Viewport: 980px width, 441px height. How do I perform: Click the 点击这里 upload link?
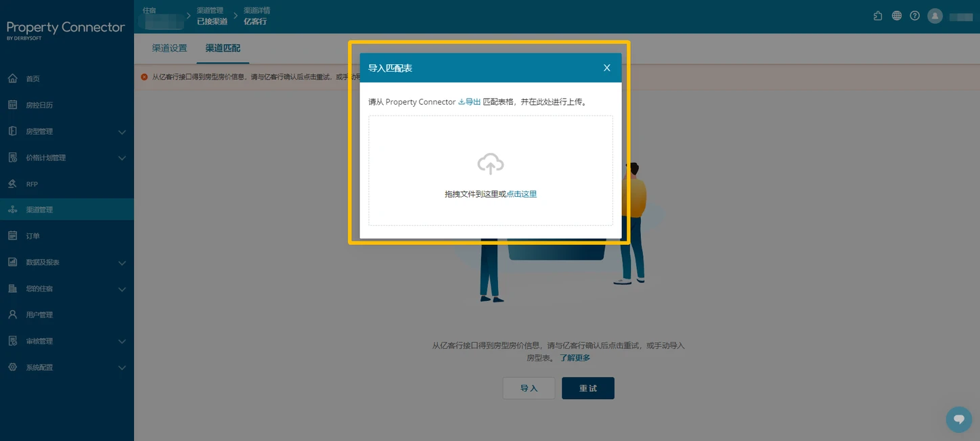(522, 194)
